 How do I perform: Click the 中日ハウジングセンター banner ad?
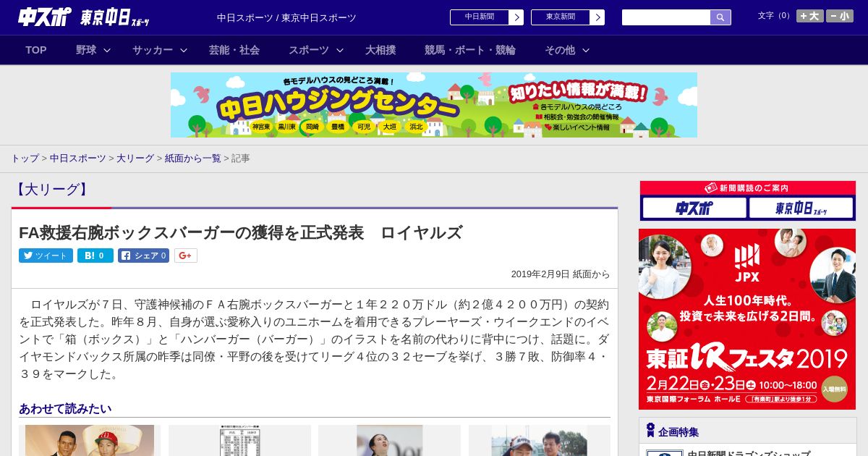[434, 105]
